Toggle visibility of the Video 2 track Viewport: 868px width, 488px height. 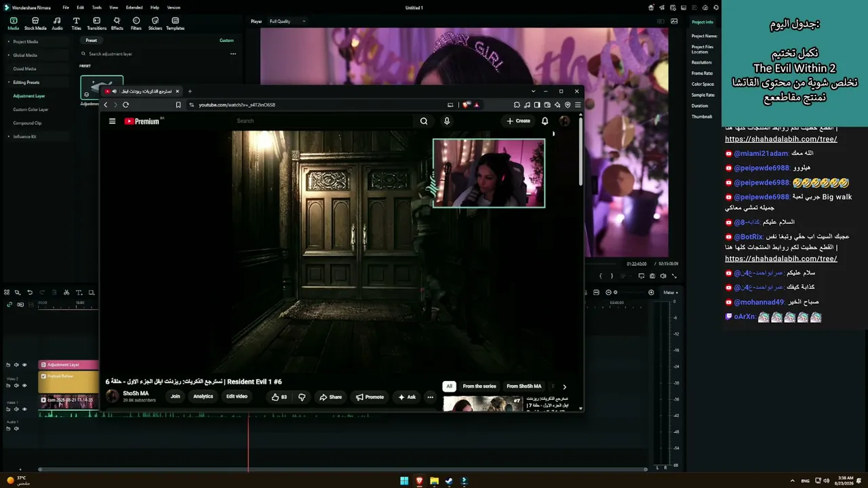(x=24, y=386)
